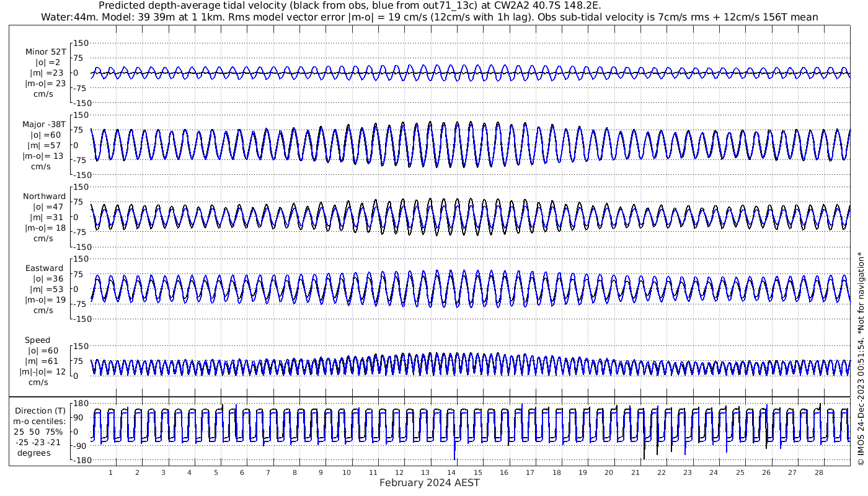Select the "|o| =36" value
Screen dimensions: 868x496
(x=47, y=279)
